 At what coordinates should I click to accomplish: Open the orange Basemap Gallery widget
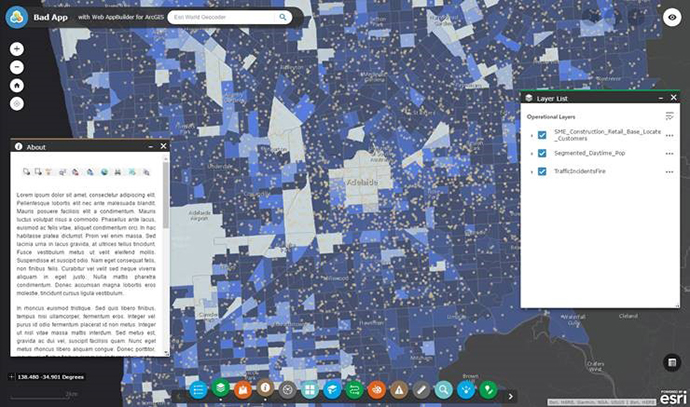coord(243,390)
